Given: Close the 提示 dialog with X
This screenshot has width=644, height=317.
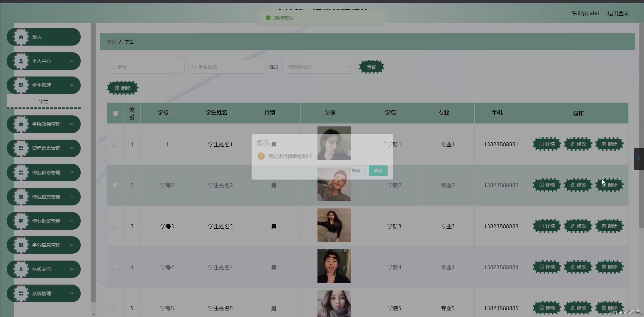Looking at the screenshot, I should pos(385,142).
